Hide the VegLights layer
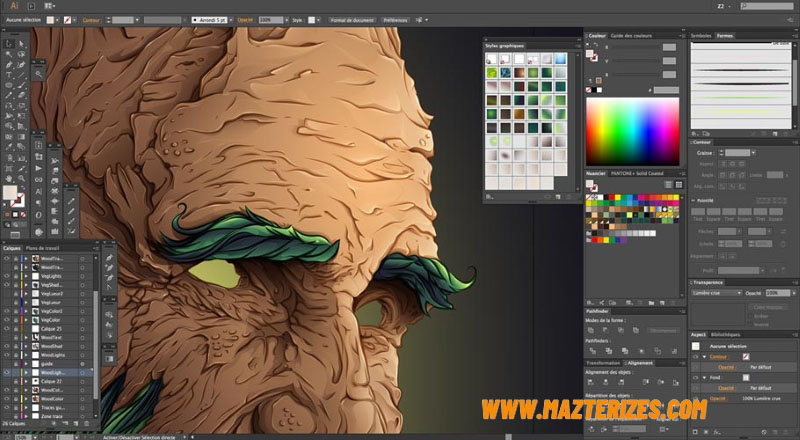800x440 pixels. pyautogui.click(x=7, y=276)
